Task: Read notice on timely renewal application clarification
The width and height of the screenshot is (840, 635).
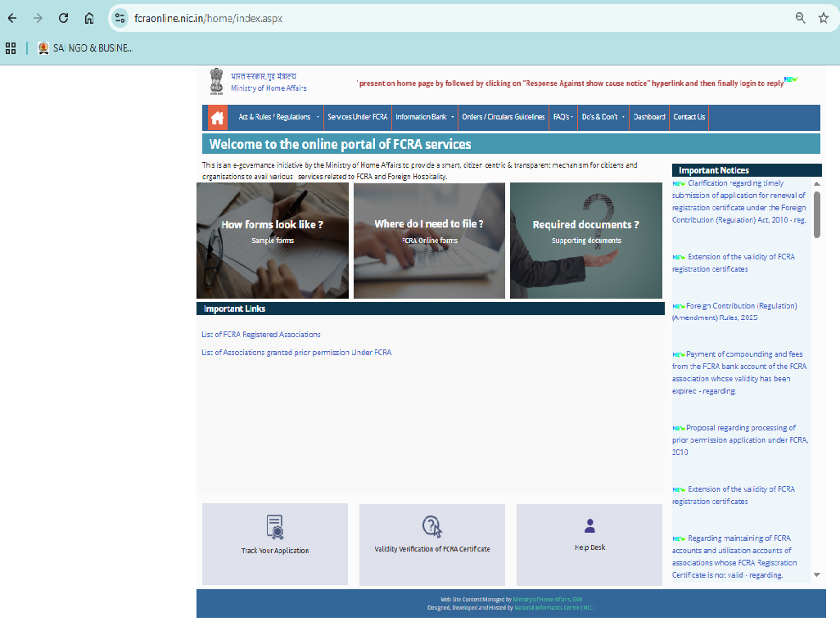Action: (739, 202)
